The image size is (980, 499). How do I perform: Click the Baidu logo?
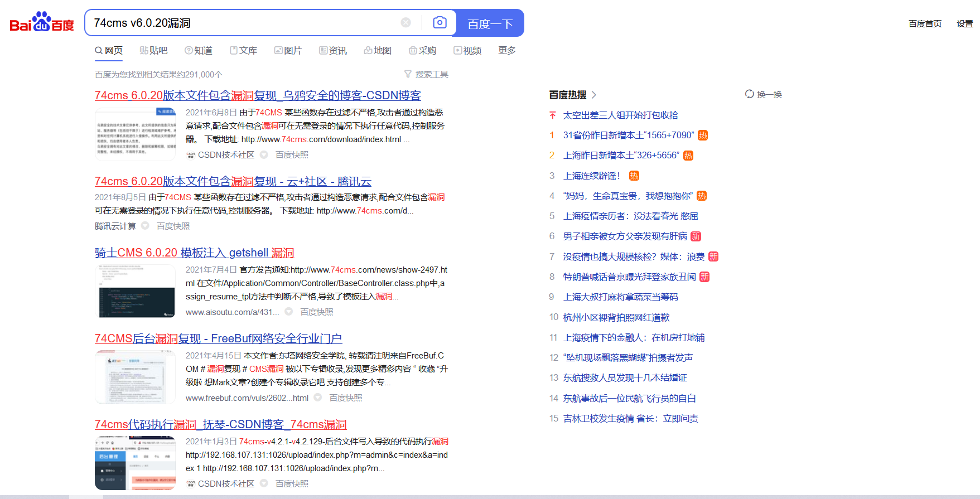tap(42, 22)
